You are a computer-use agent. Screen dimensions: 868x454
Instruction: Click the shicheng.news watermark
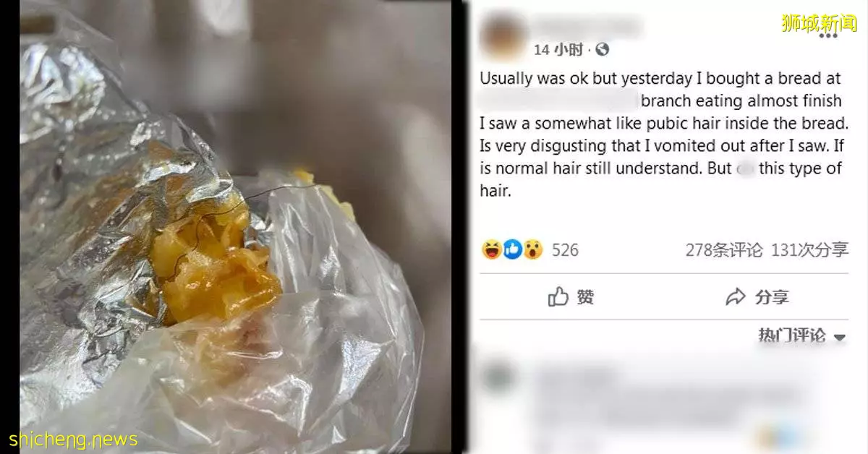tap(74, 440)
